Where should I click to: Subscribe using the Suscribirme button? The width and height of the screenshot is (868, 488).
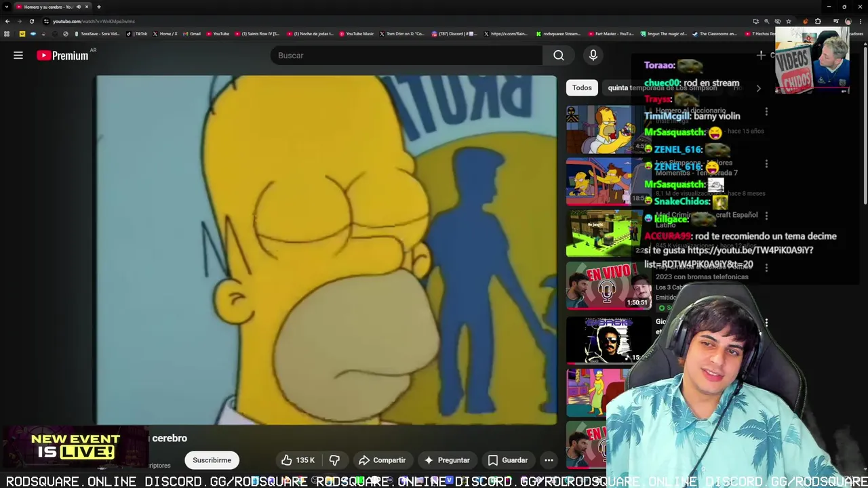tap(212, 460)
